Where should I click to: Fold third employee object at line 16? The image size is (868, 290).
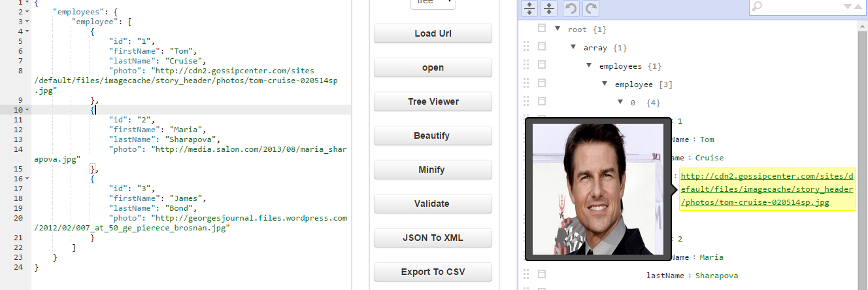(x=28, y=178)
